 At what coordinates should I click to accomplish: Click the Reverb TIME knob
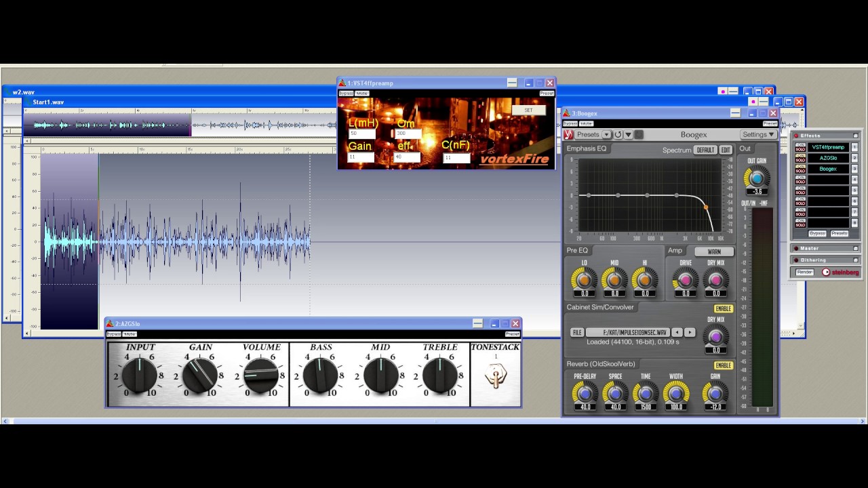645,392
